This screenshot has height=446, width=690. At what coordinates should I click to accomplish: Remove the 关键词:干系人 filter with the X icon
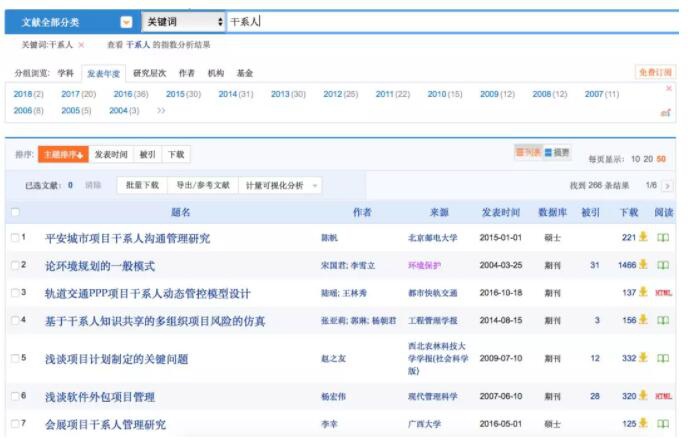click(81, 45)
